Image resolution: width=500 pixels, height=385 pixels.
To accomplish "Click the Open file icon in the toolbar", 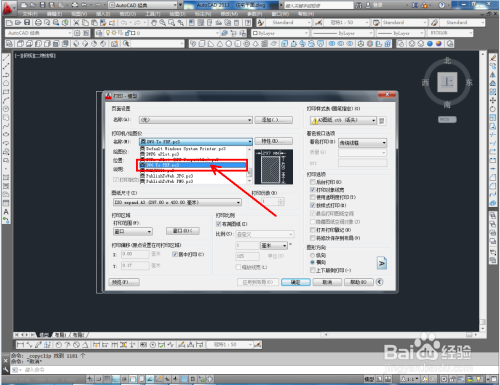I will 18,23.
